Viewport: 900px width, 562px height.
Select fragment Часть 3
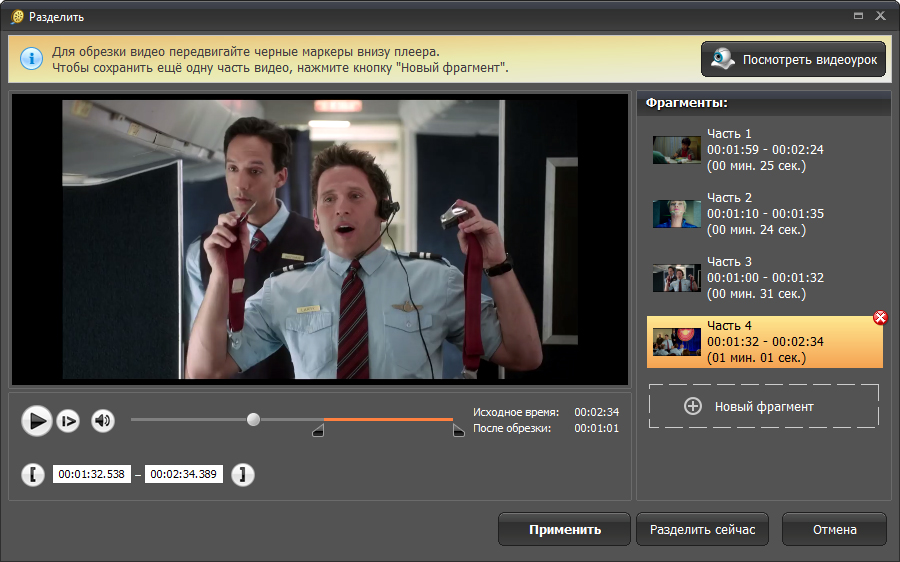[765, 278]
